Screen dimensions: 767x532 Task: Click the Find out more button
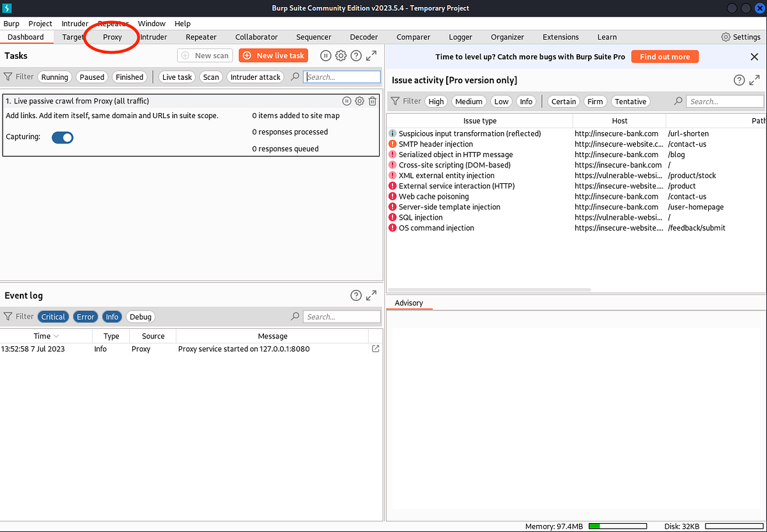(665, 56)
